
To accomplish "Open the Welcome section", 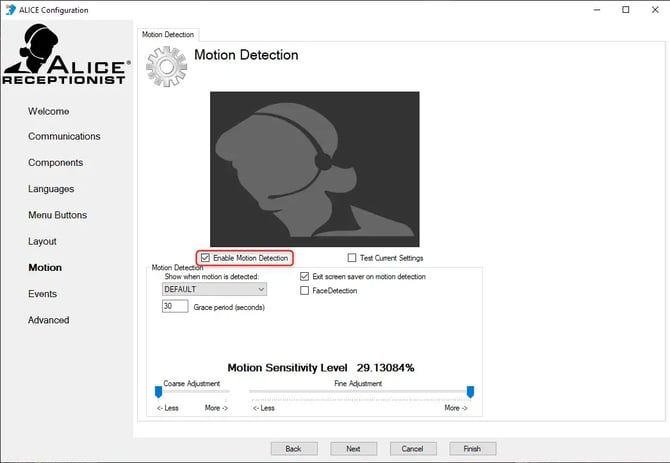I will click(49, 110).
